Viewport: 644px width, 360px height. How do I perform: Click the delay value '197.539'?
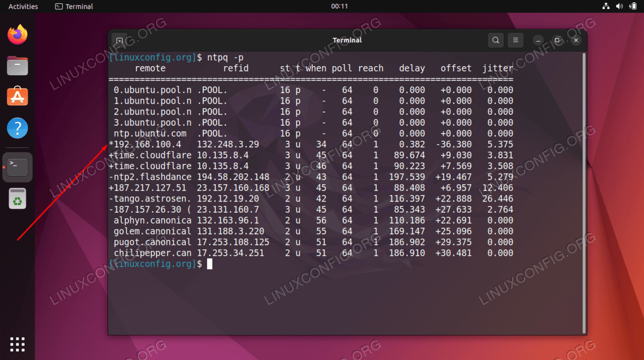[x=407, y=177]
